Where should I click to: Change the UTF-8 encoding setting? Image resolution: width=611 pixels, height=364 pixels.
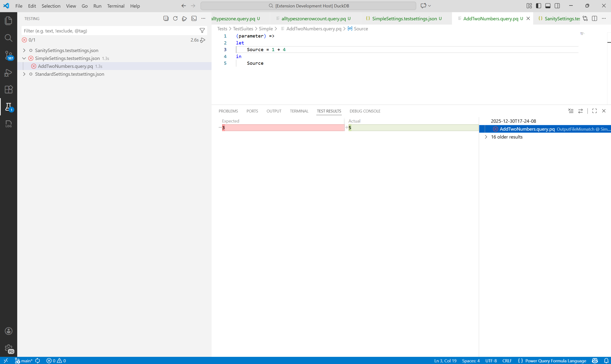tap(491, 361)
